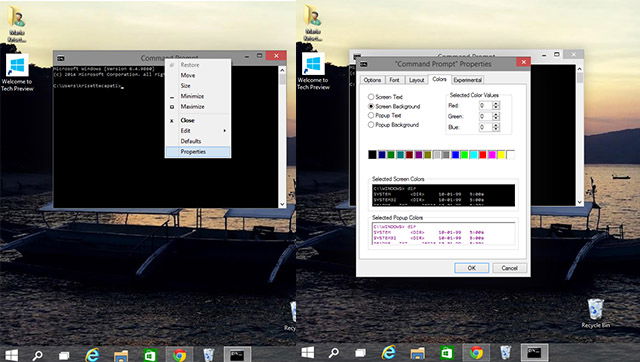The image size is (640, 362).
Task: Pick the white swatch at the palette end
Action: 510,155
